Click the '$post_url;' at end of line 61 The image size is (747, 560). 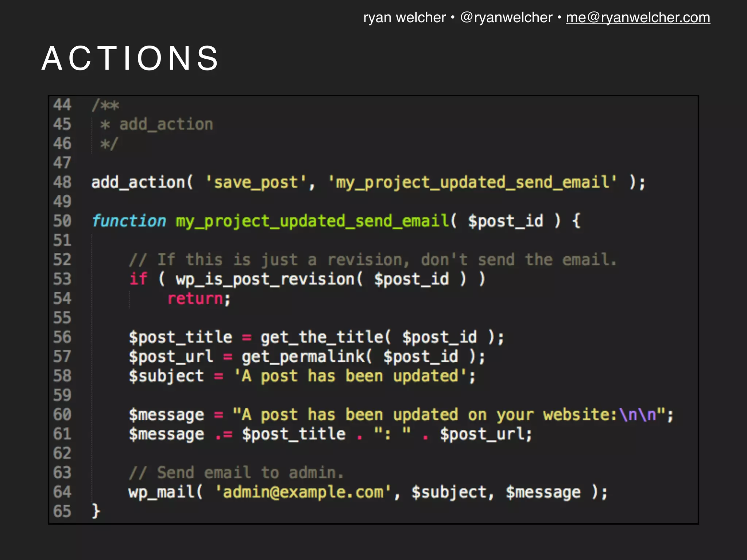point(487,434)
